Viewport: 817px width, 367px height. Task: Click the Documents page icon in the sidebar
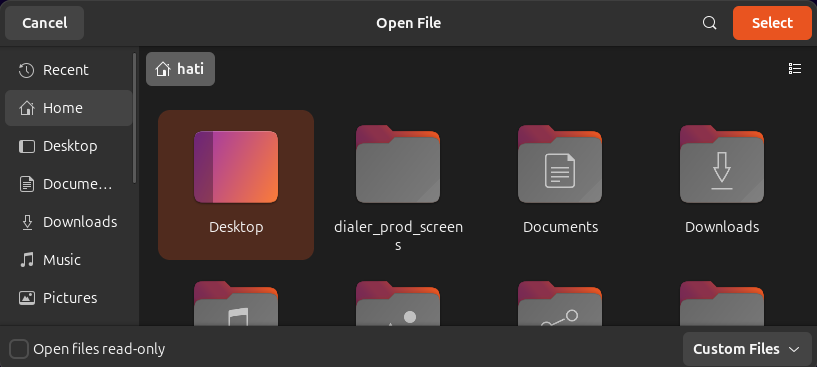coord(27,184)
